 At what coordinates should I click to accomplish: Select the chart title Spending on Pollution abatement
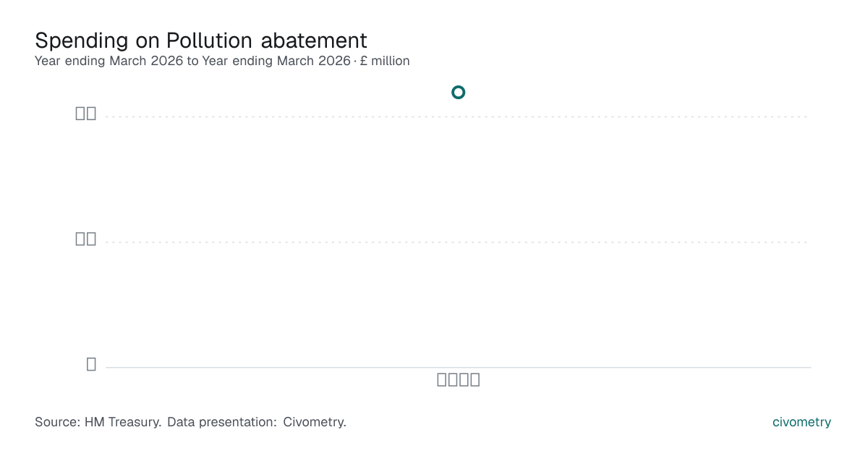[x=201, y=40]
